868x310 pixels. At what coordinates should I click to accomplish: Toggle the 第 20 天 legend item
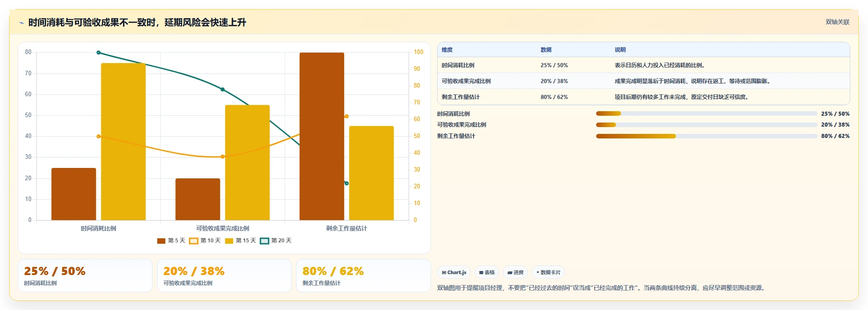pos(276,241)
